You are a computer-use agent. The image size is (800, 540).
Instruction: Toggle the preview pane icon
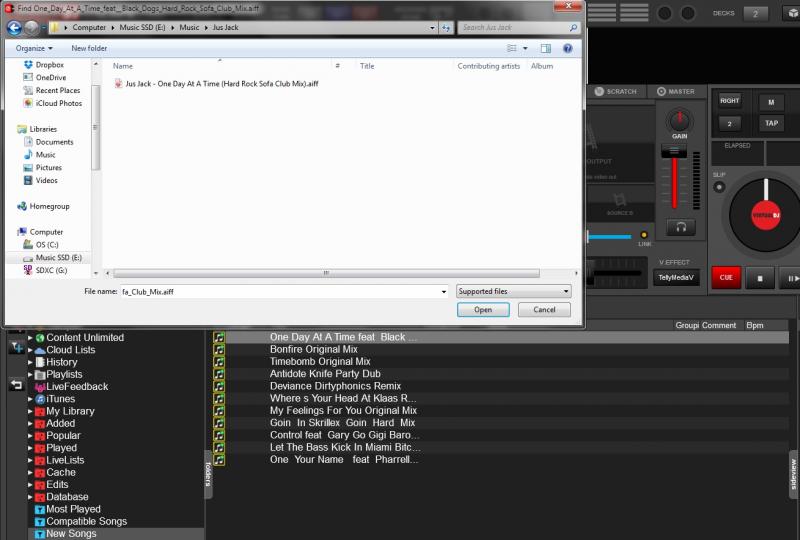[545, 48]
